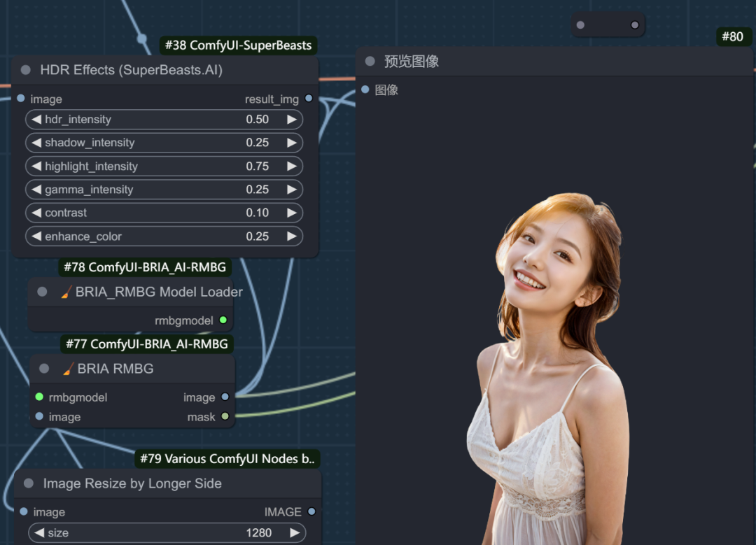Image resolution: width=756 pixels, height=545 pixels.
Task: Click broom icon on BRIA_RMBG Model Loader title
Action: pyautogui.click(x=67, y=292)
